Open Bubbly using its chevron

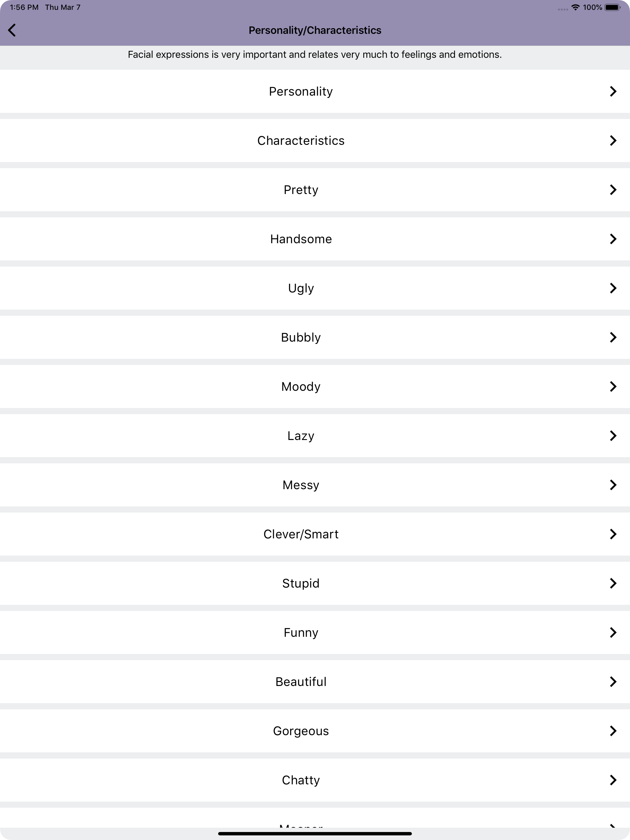(612, 337)
